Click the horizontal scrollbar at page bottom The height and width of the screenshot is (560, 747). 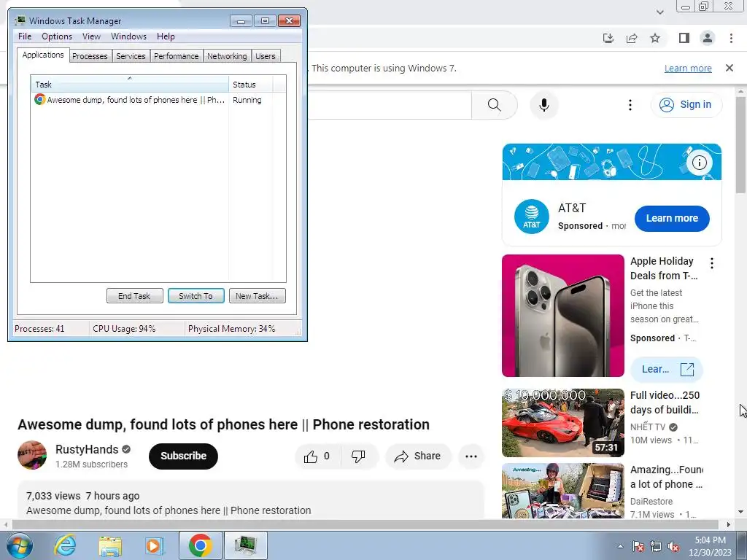[x=365, y=524]
